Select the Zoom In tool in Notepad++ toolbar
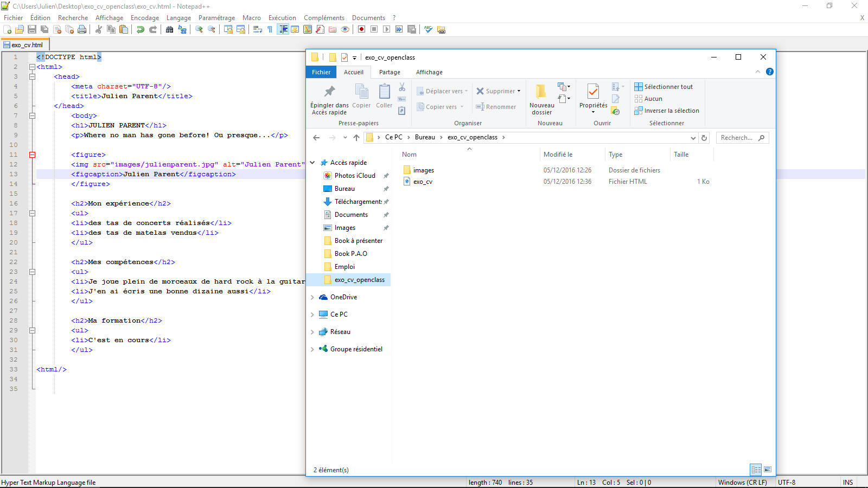 pyautogui.click(x=198, y=29)
